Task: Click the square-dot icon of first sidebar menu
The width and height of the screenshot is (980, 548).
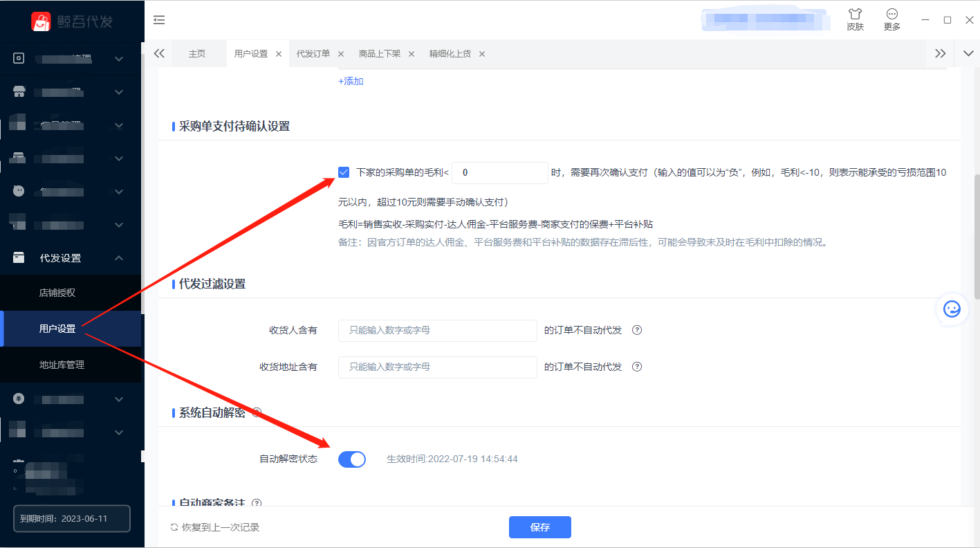Action: click(x=19, y=59)
